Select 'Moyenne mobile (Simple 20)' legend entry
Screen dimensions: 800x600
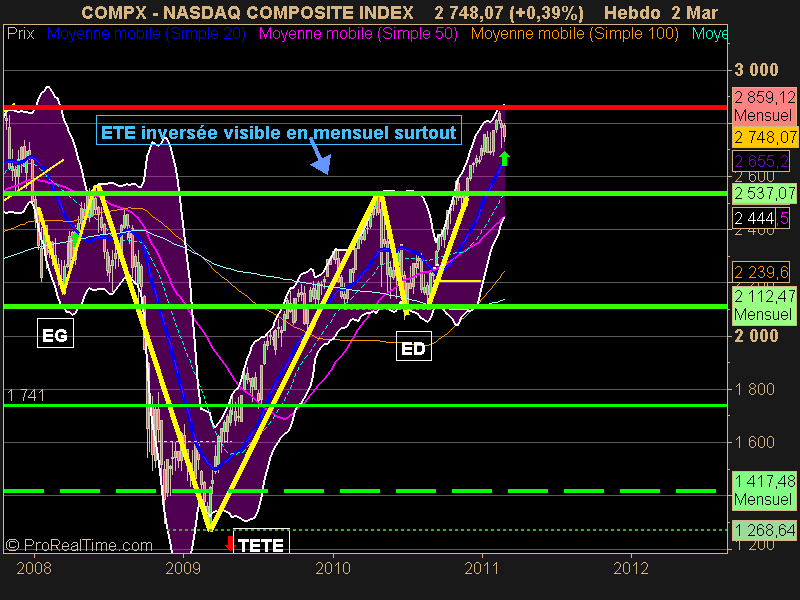146,34
